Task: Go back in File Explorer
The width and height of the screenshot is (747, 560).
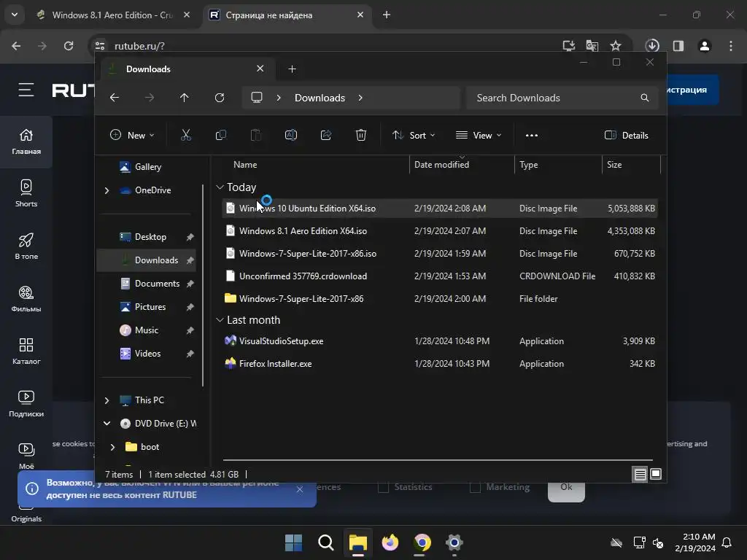Action: 115,98
